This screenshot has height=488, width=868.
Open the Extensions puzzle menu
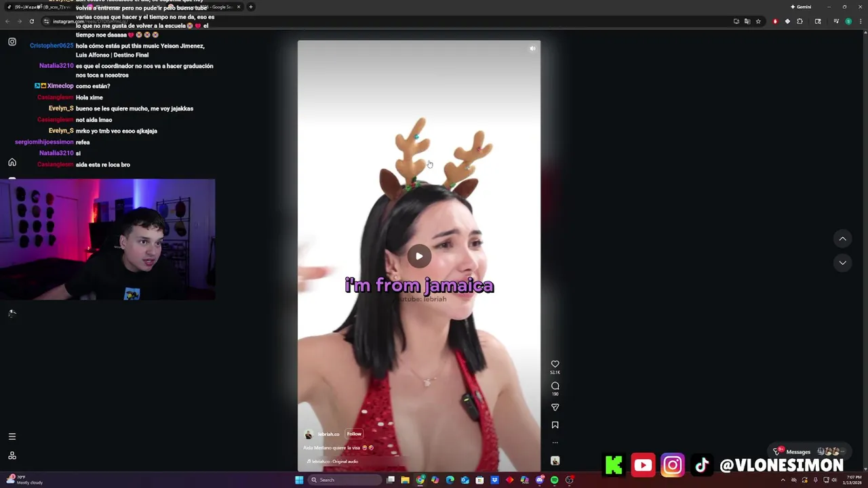pyautogui.click(x=800, y=21)
